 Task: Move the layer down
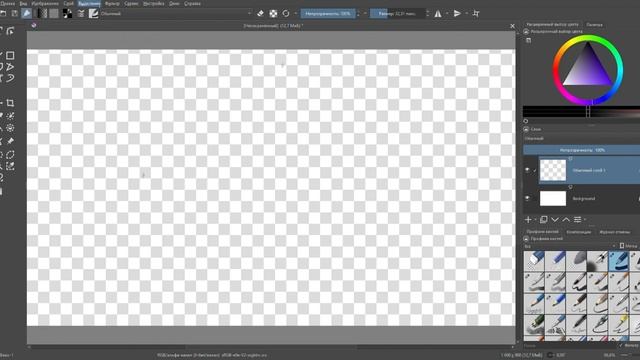tap(555, 220)
